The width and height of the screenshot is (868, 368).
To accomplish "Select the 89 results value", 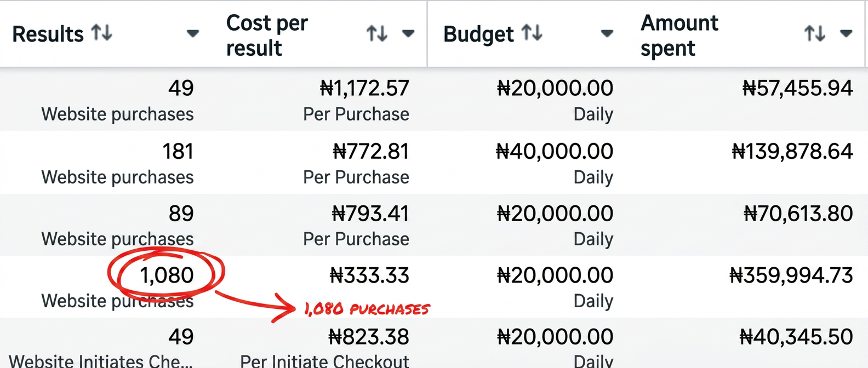I will (x=181, y=213).
